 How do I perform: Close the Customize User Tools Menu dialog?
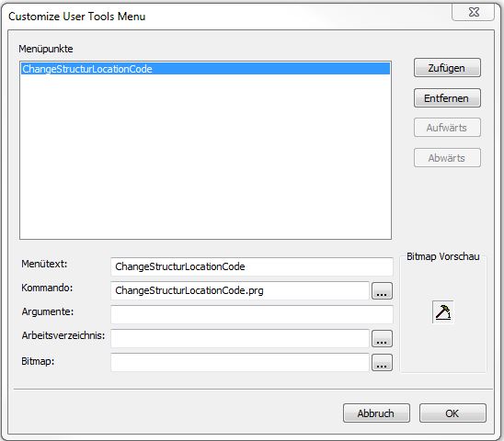pyautogui.click(x=474, y=12)
